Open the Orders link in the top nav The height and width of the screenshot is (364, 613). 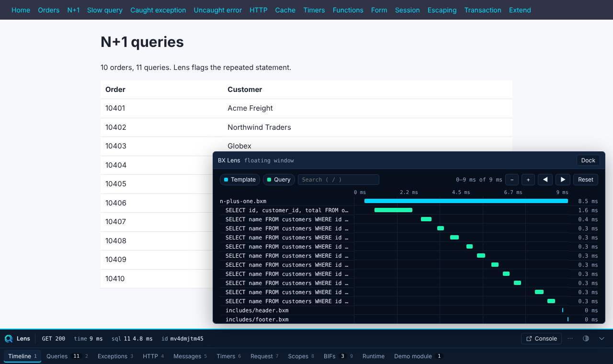pos(49,10)
